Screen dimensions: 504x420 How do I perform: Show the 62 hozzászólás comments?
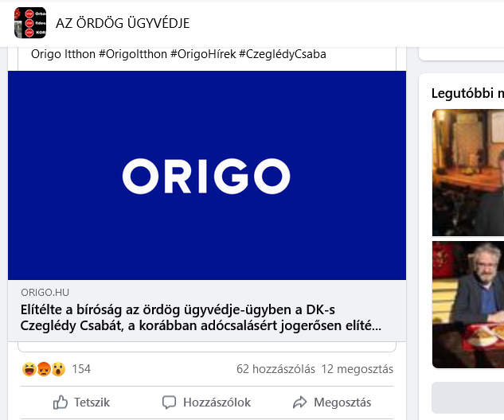pyautogui.click(x=275, y=369)
